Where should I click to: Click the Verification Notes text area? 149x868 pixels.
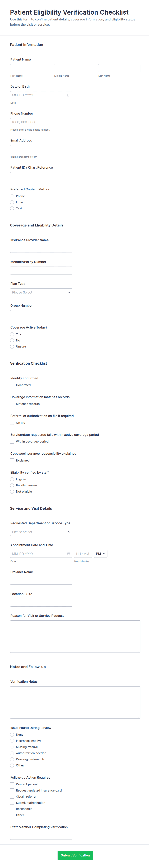coord(75,702)
